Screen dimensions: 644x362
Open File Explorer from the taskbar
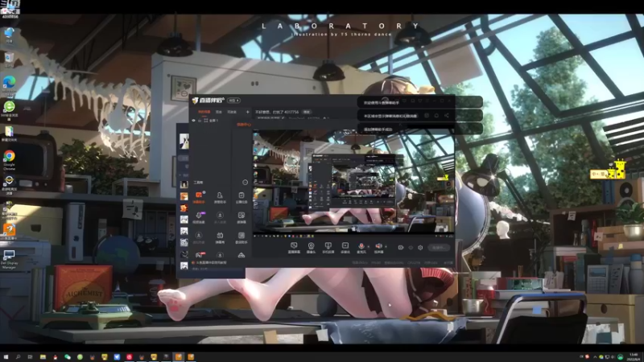pyautogui.click(x=43, y=356)
